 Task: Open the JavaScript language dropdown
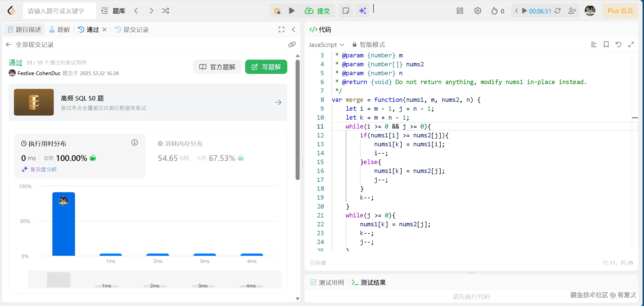[x=326, y=45]
